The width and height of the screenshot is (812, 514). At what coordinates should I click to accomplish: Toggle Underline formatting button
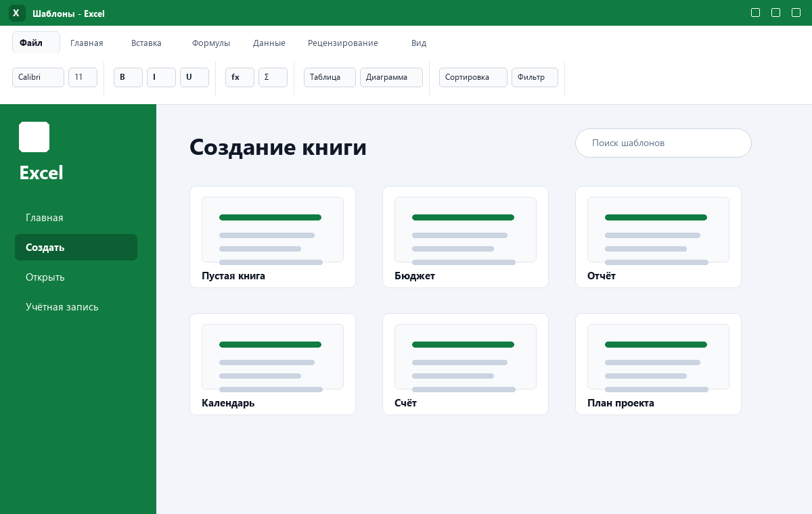coord(194,77)
